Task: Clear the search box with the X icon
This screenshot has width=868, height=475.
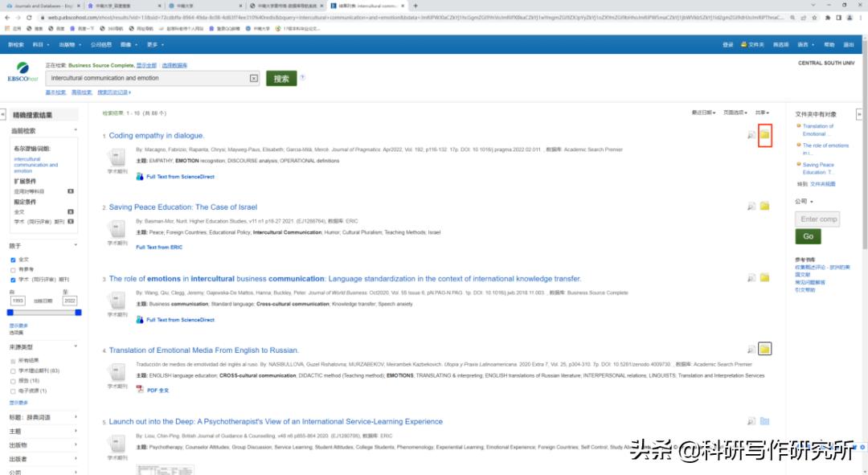Action: point(253,79)
